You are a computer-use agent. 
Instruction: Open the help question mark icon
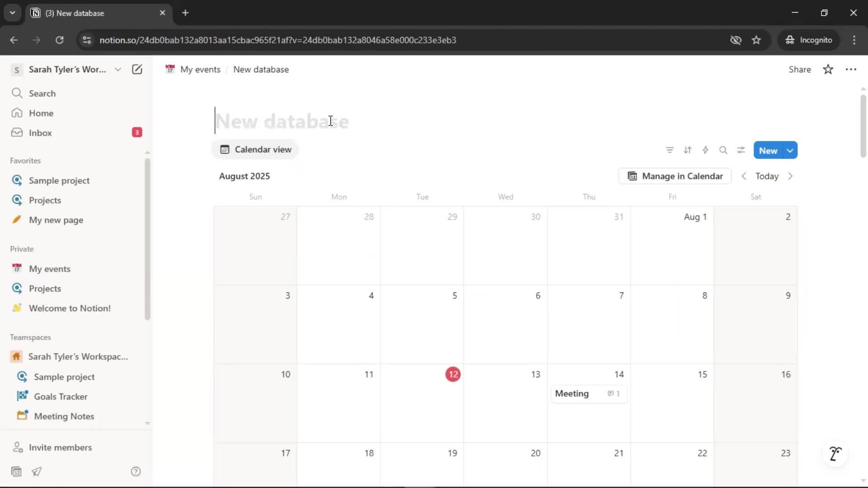click(136, 472)
